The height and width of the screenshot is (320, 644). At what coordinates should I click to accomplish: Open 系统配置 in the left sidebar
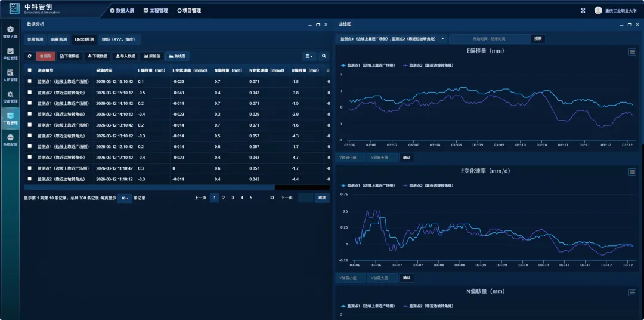coord(10,140)
